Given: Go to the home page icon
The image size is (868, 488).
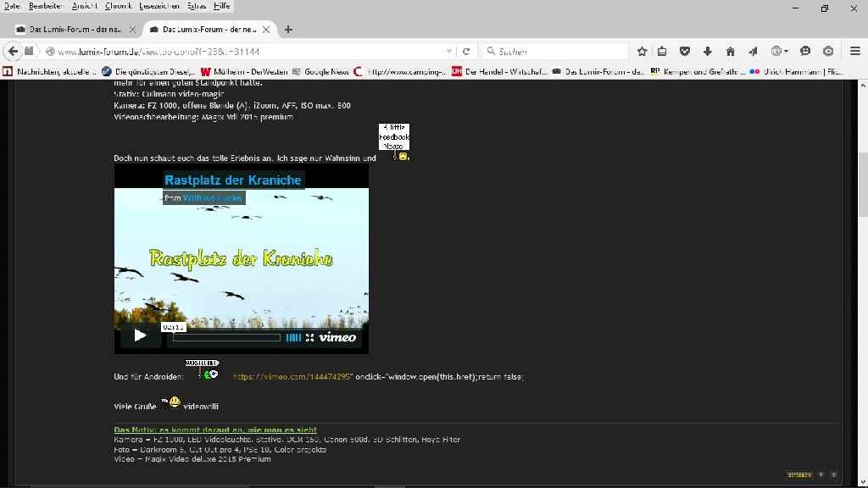Looking at the screenshot, I should [730, 52].
